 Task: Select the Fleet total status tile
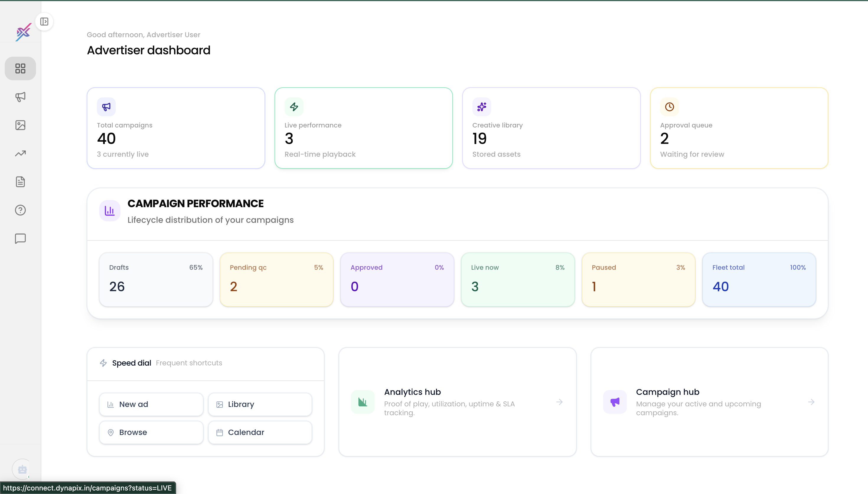[x=759, y=279]
